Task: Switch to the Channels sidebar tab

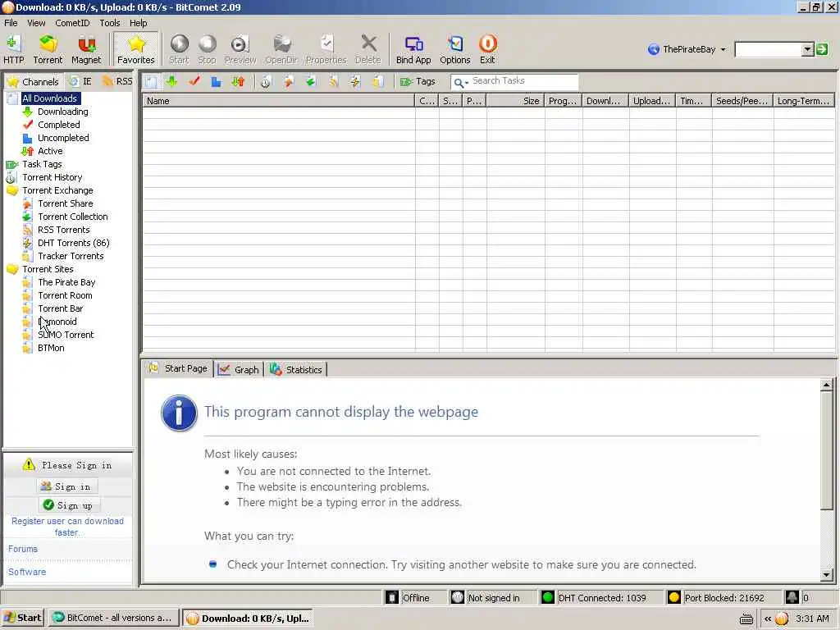Action: (33, 81)
